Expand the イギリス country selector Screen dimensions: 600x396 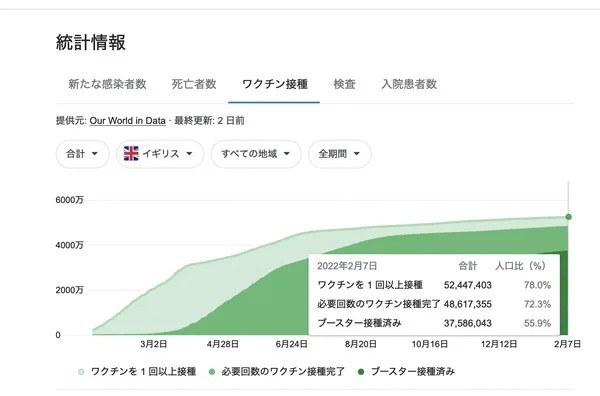click(160, 154)
